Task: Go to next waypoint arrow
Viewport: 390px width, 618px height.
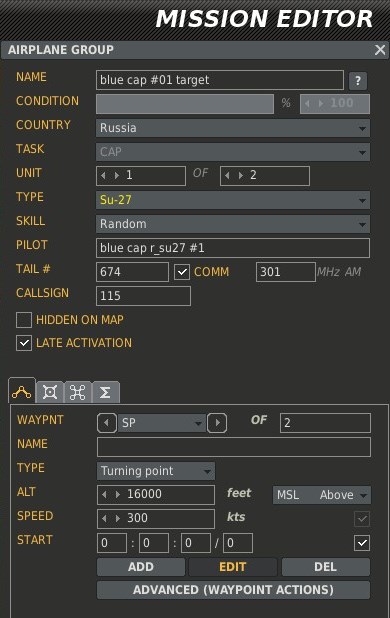Action: coord(217,423)
